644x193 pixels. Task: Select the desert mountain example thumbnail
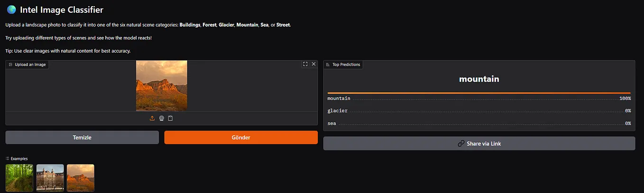coord(81,178)
